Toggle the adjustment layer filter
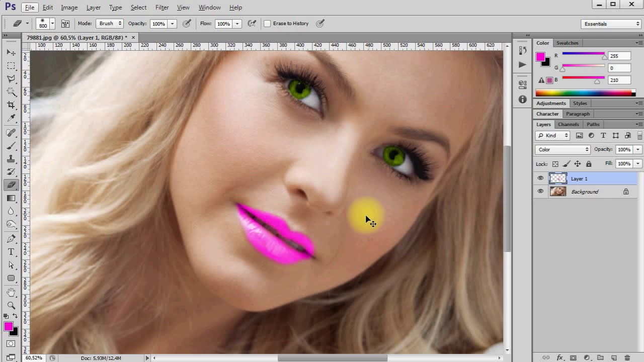The height and width of the screenshot is (362, 644). 591,136
